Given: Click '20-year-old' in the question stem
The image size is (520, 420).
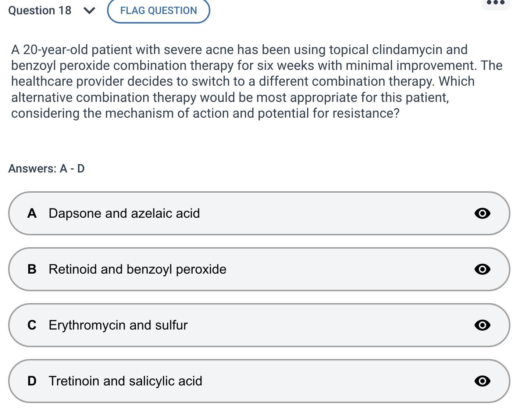Looking at the screenshot, I should pyautogui.click(x=55, y=50).
